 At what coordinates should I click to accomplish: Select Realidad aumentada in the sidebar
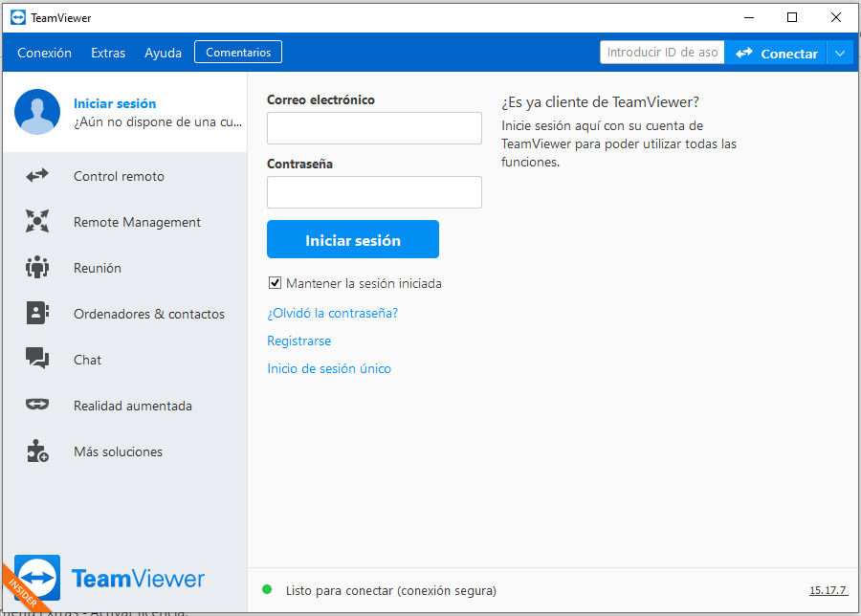point(125,406)
